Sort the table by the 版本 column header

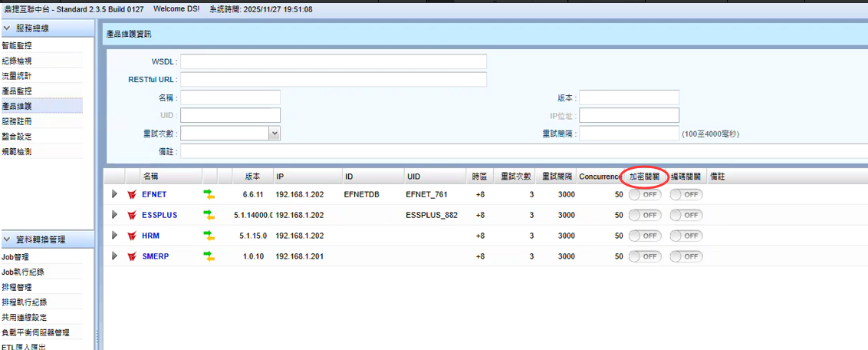(252, 177)
